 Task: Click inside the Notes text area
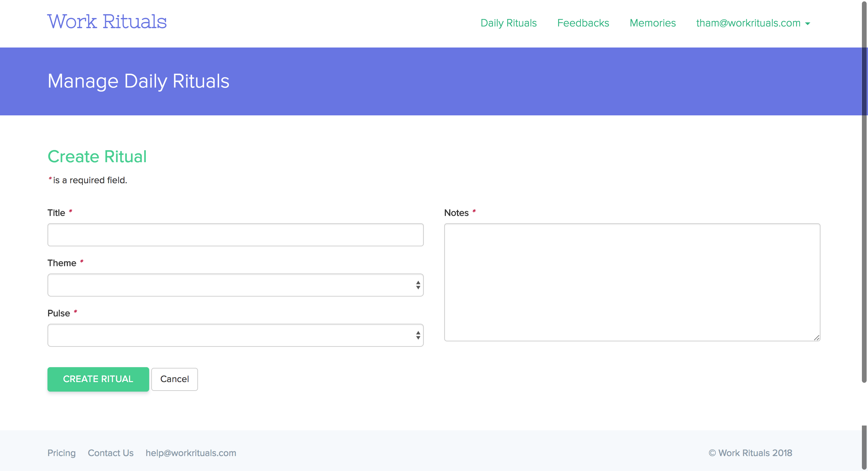click(x=632, y=282)
